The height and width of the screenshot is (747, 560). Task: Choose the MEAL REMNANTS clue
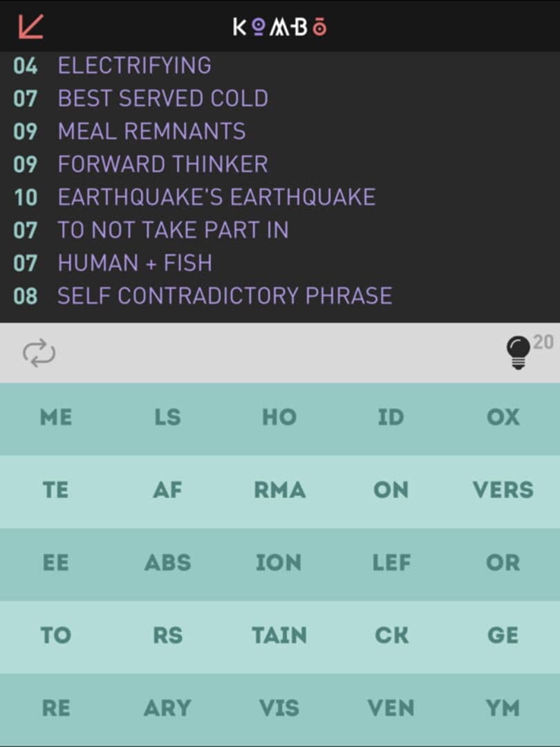(x=151, y=131)
